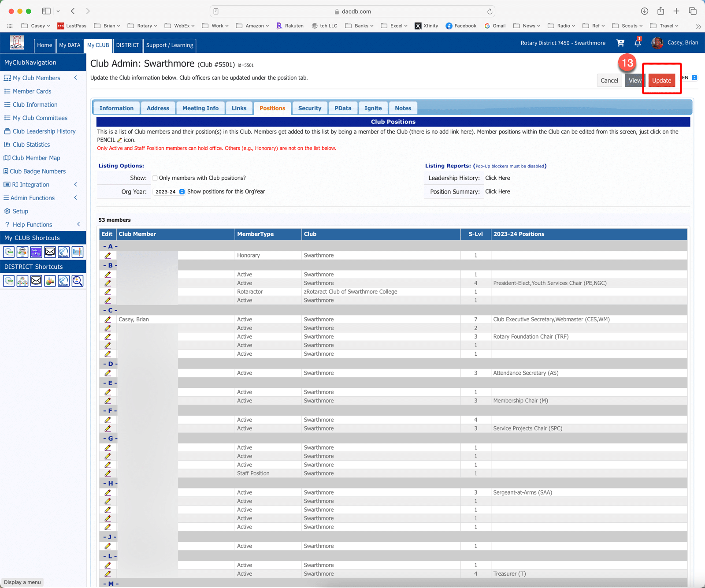Open the notifications bell icon

coord(638,42)
